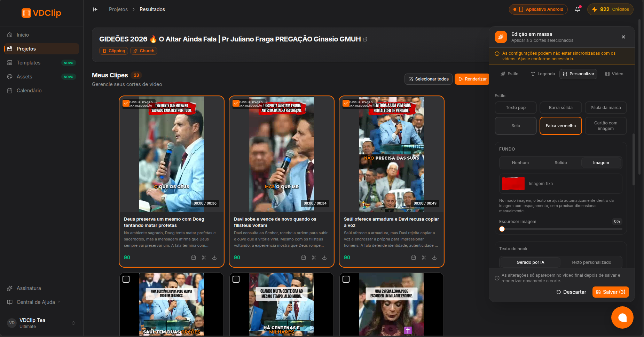Click the Edição em massa sparkle icon
This screenshot has height=337, width=644.
tap(501, 37)
